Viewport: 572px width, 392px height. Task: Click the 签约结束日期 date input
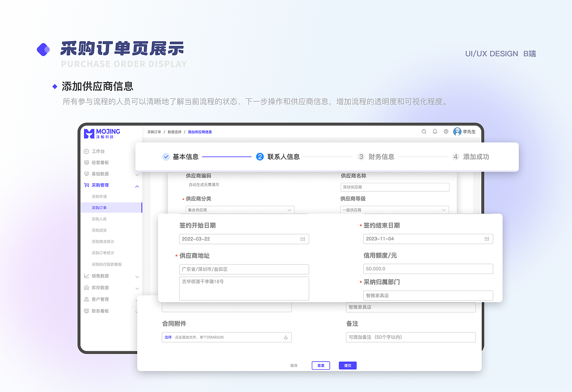click(x=428, y=239)
